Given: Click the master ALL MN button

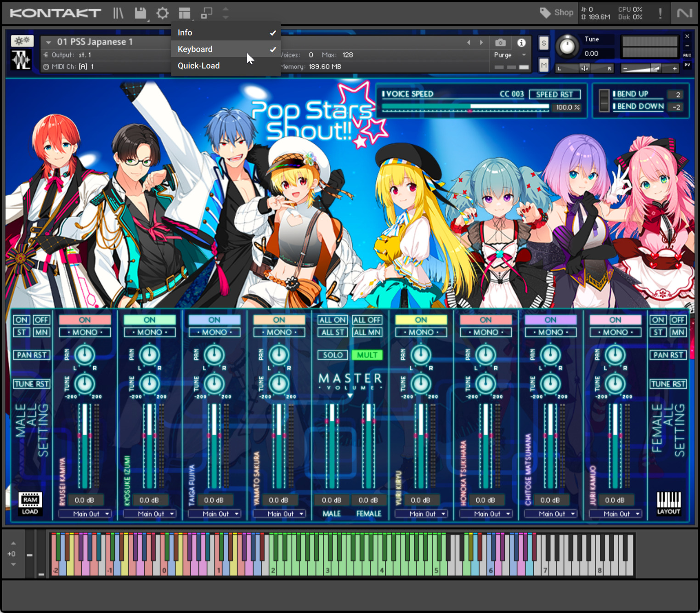Looking at the screenshot, I should 367,332.
